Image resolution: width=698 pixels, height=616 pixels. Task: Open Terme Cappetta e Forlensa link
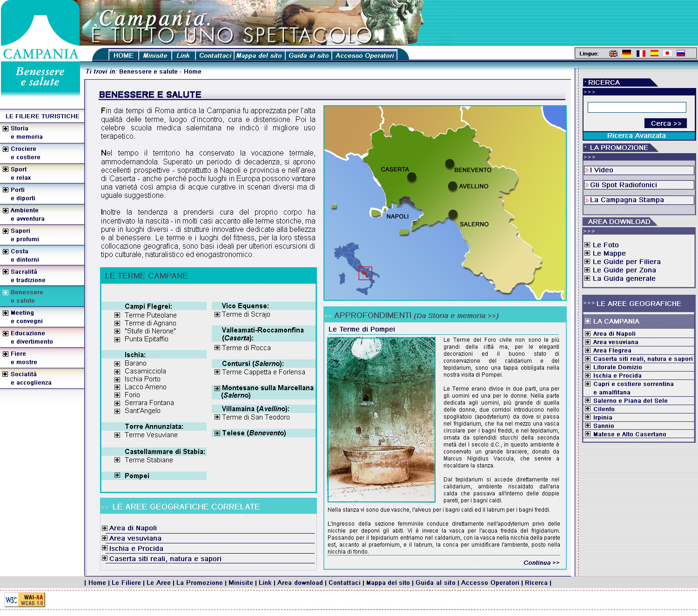coord(263,372)
